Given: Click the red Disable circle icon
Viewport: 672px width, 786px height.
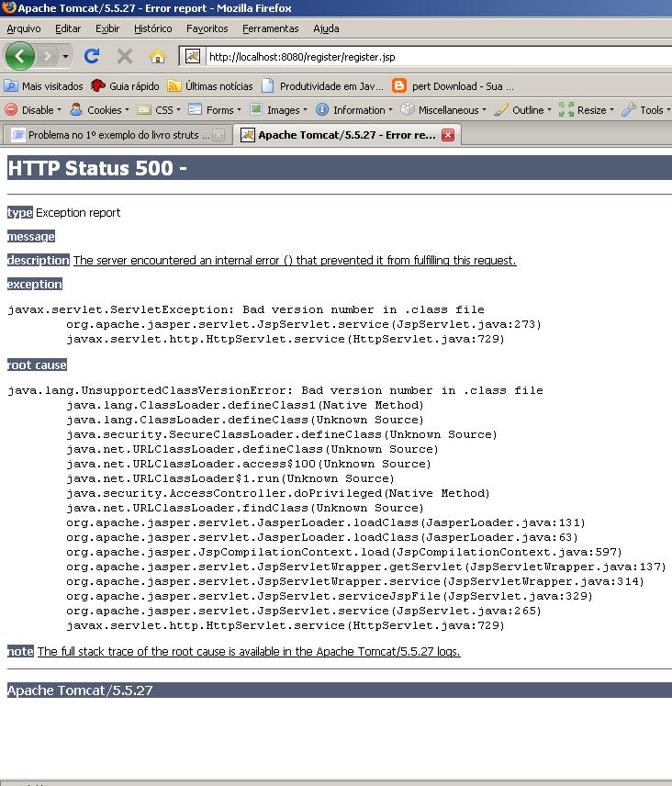Looking at the screenshot, I should [x=11, y=109].
